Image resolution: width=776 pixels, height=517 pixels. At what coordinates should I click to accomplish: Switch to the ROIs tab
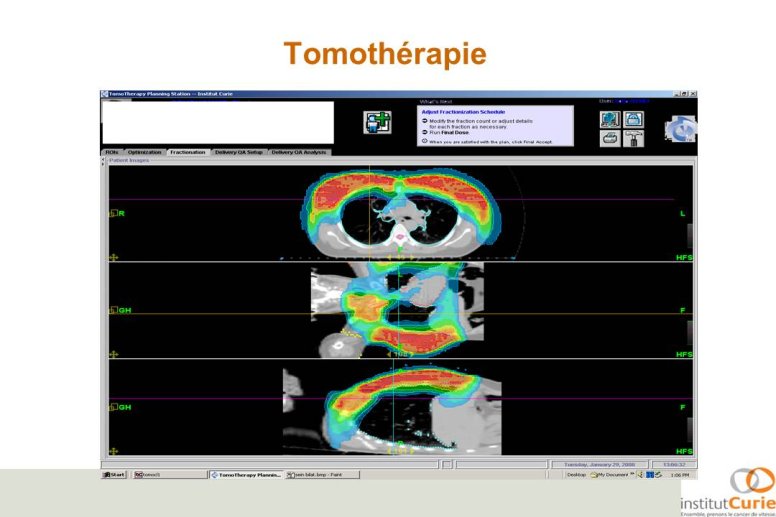tap(112, 152)
